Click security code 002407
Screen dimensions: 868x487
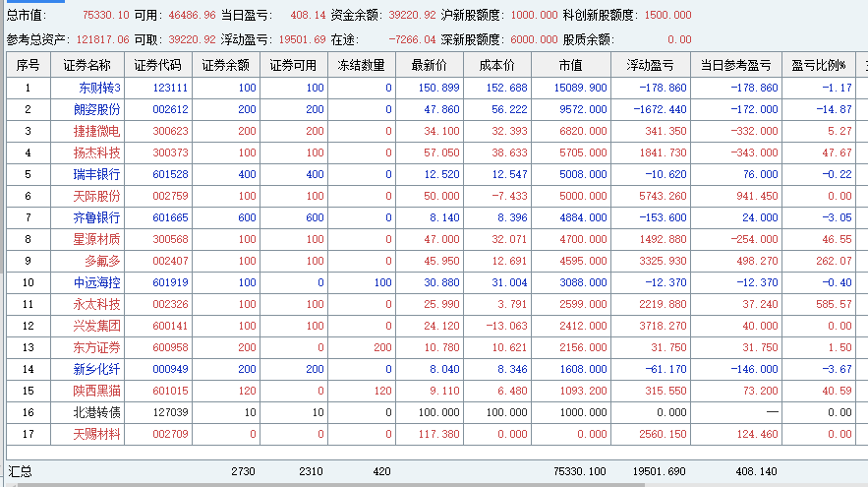click(x=170, y=261)
